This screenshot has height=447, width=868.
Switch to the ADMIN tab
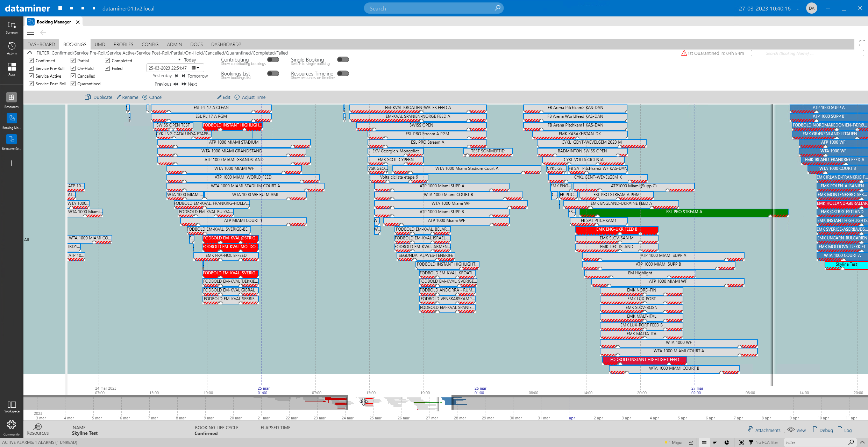(174, 44)
